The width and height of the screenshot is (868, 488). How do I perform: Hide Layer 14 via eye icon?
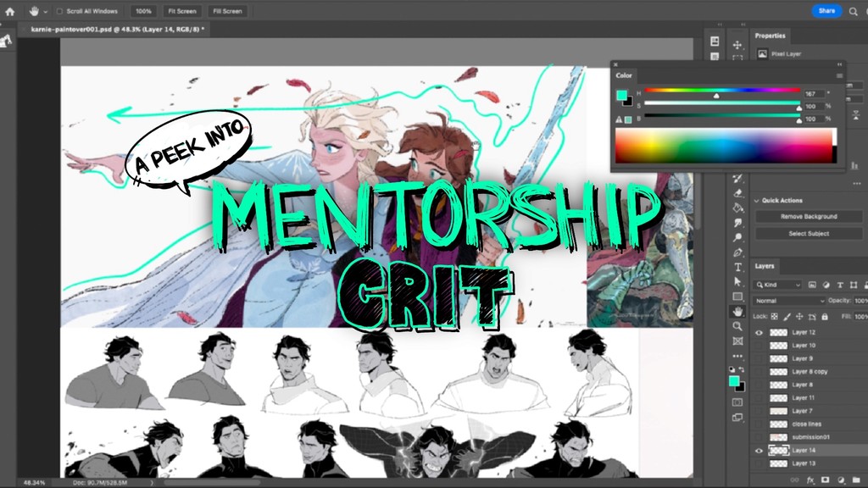[759, 451]
